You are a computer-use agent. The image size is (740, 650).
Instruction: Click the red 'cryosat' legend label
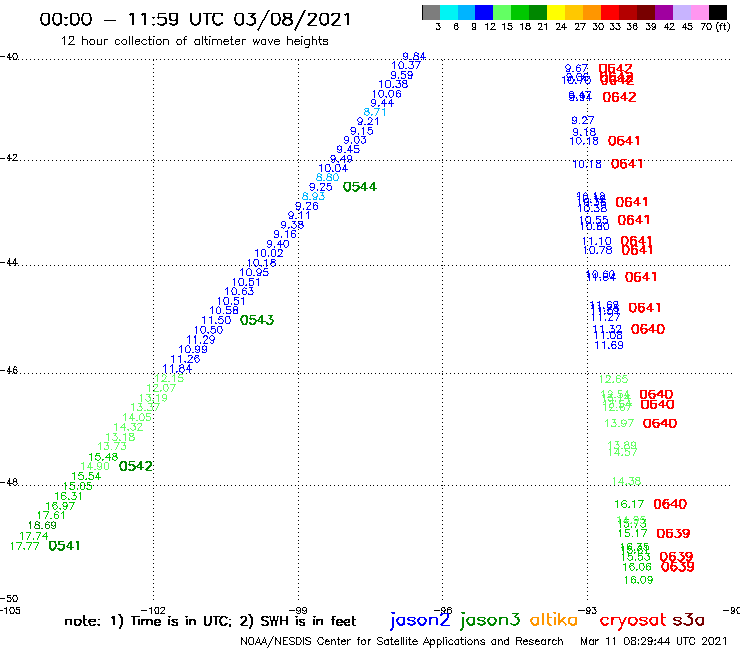click(x=632, y=620)
